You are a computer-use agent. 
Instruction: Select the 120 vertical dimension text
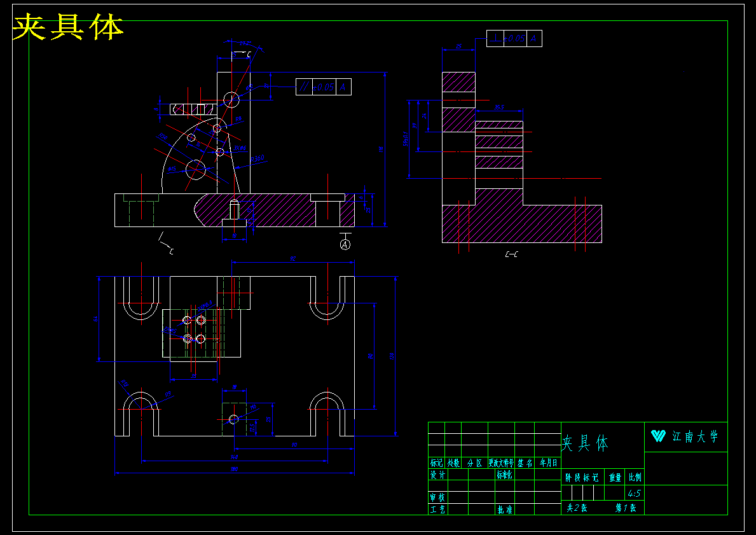pyautogui.click(x=392, y=356)
